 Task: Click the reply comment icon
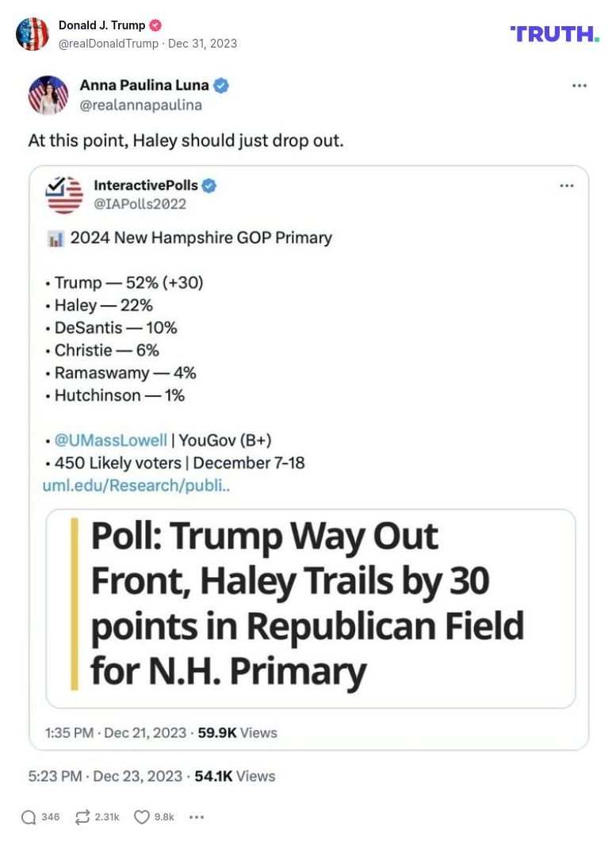point(29,817)
